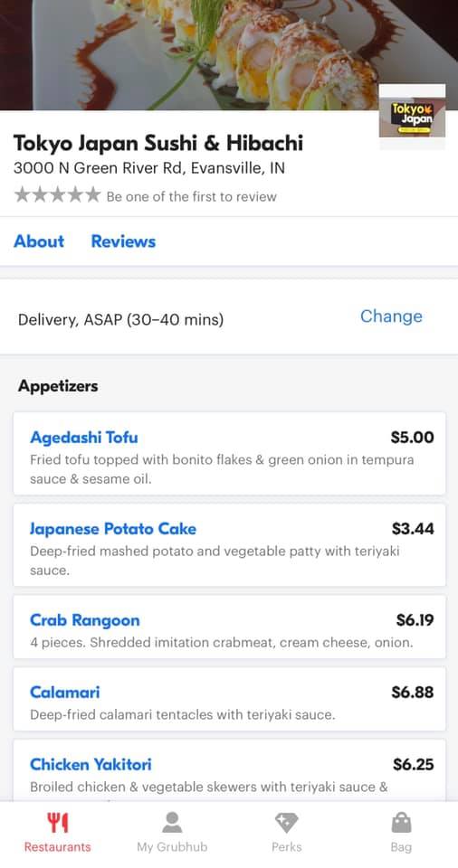Select the Agedashi Tofu menu item

(x=229, y=453)
